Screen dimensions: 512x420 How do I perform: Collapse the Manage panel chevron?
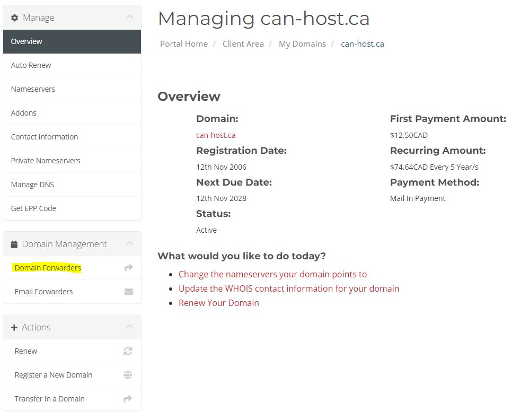130,17
